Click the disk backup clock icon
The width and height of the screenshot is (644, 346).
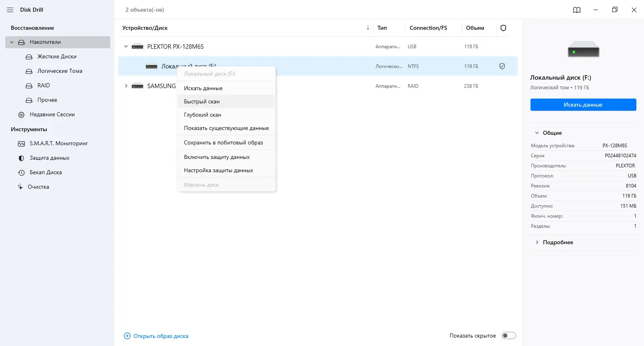tap(21, 173)
